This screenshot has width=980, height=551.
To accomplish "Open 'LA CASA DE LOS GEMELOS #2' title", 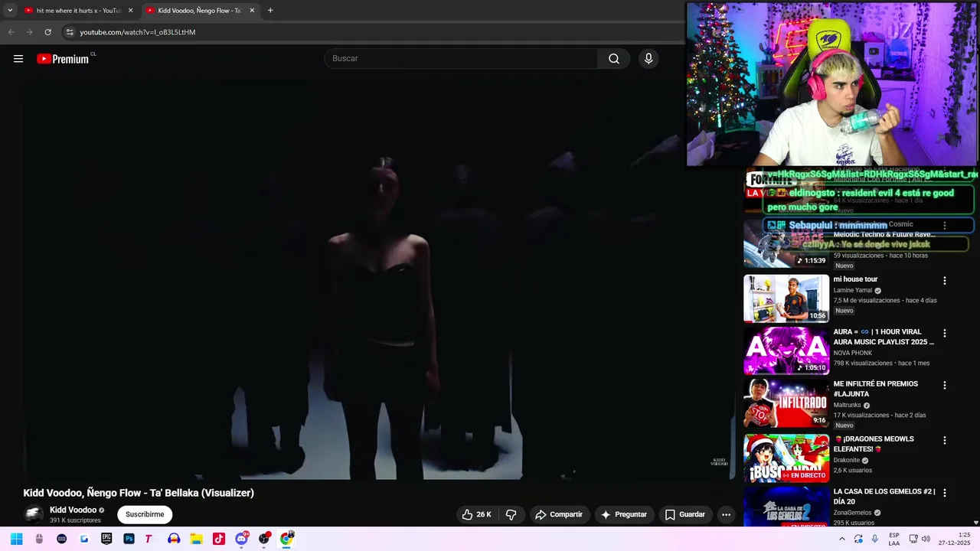I will (884, 496).
